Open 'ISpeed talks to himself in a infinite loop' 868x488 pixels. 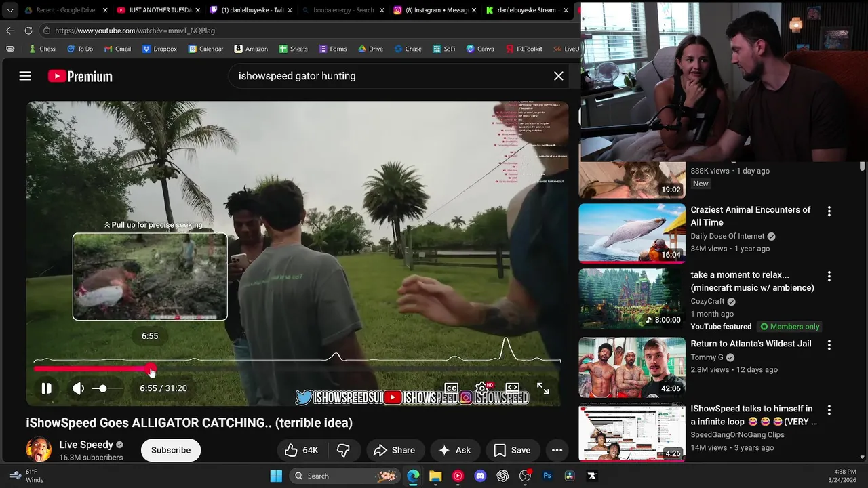pyautogui.click(x=753, y=415)
